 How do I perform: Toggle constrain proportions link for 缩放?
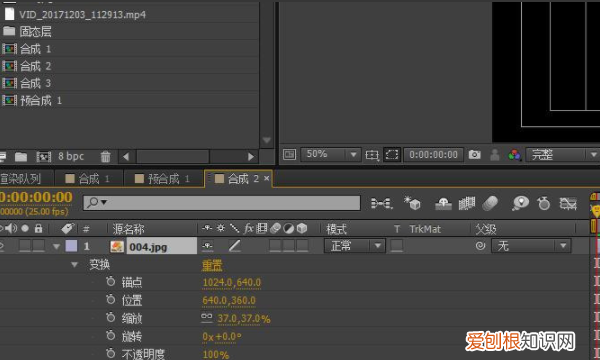(x=207, y=318)
